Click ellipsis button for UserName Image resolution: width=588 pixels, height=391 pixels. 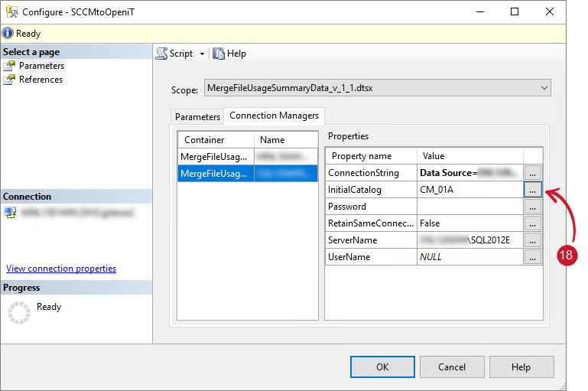coord(532,257)
